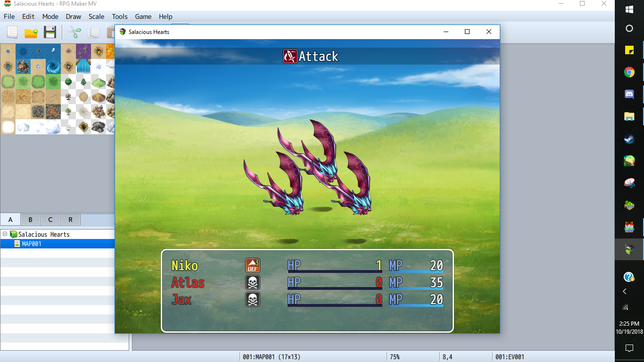The height and width of the screenshot is (362, 644).
Task: Maximize the Salacious Hearts game window
Action: pos(467,32)
